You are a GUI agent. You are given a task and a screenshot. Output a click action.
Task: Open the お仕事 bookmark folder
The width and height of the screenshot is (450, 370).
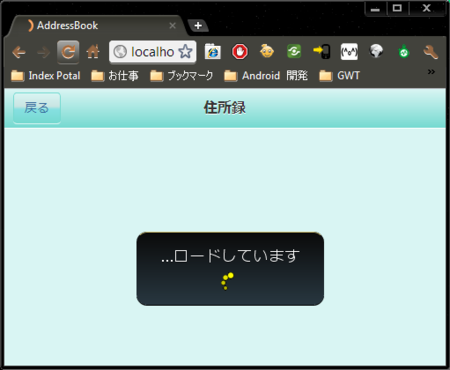coord(115,76)
